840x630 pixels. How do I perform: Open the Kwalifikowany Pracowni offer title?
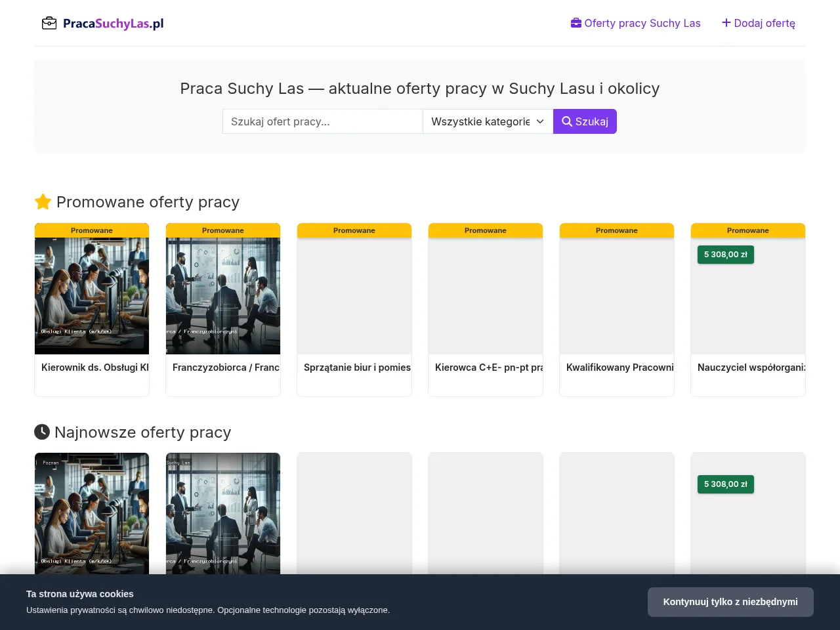(x=620, y=367)
